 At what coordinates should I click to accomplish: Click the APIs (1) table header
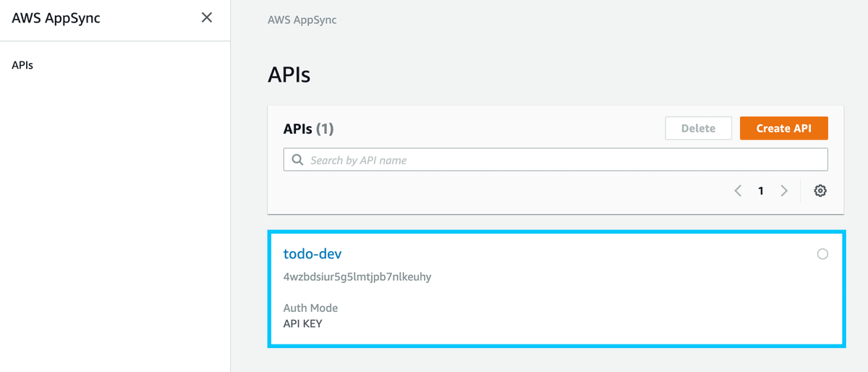308,129
